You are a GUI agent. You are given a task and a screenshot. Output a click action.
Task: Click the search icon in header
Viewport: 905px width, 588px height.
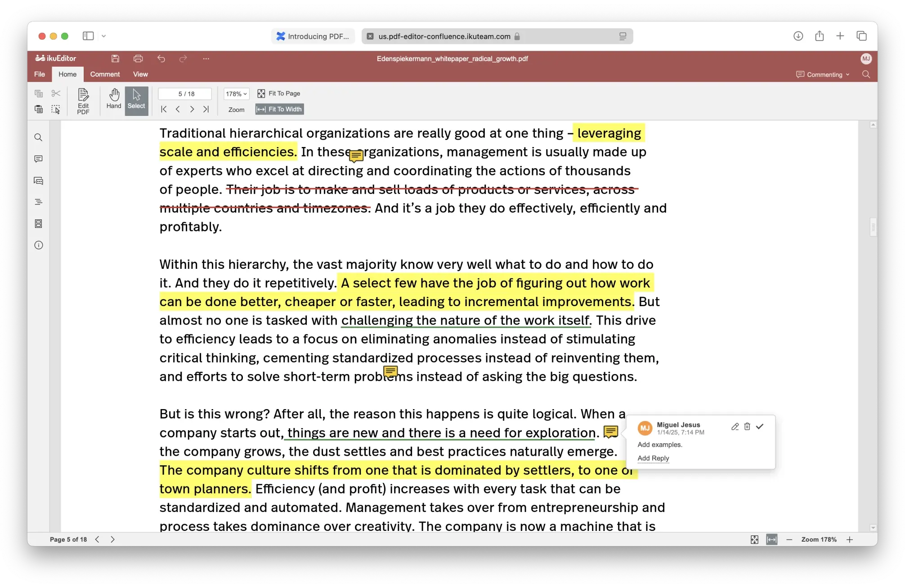click(x=866, y=75)
